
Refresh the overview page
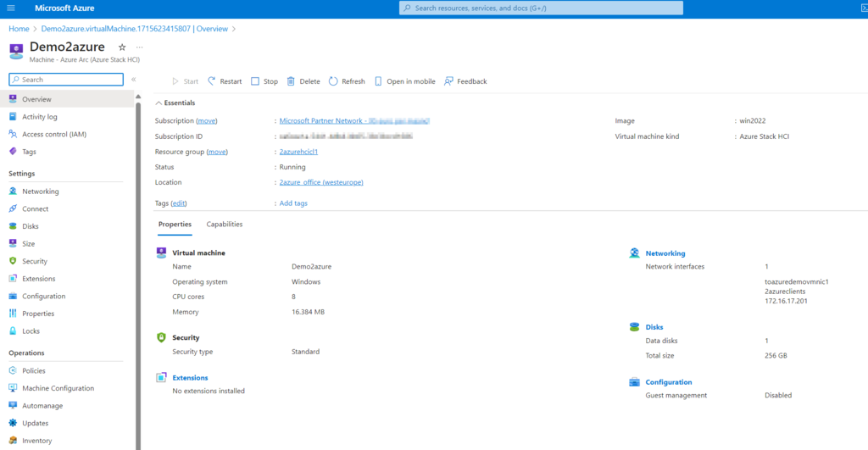coord(347,81)
